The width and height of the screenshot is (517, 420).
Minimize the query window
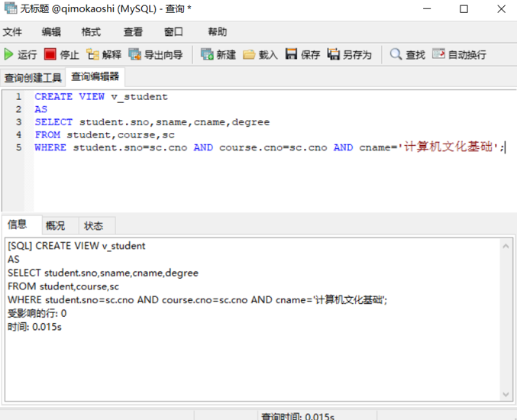427,9
